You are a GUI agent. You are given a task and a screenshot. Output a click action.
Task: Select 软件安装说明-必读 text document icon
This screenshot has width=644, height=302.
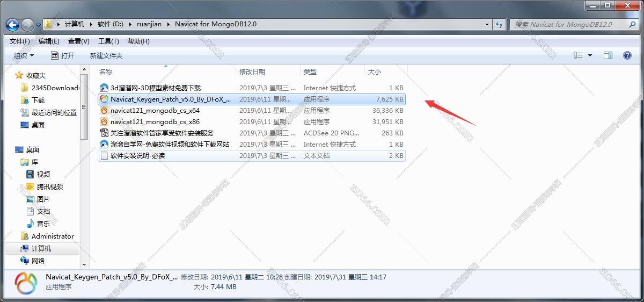pos(104,155)
